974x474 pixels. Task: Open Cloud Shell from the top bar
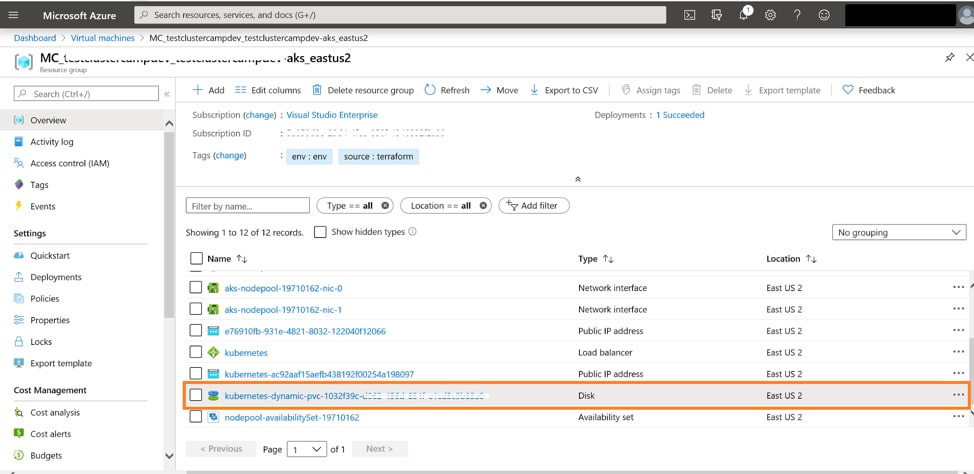[690, 15]
